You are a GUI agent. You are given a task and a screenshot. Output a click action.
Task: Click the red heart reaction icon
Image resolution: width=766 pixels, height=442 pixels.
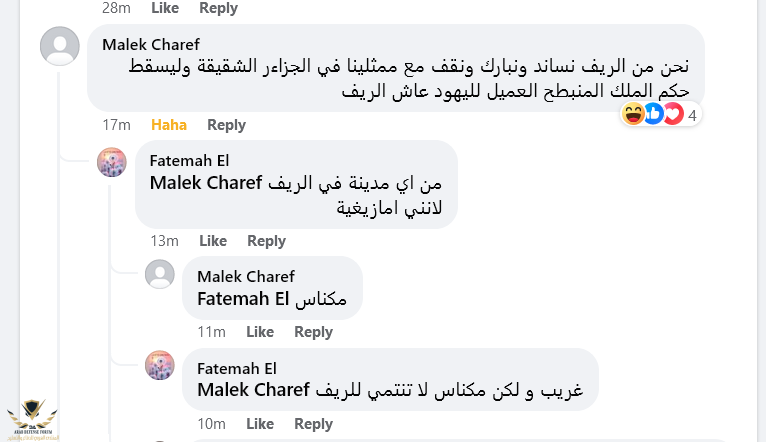[x=672, y=115]
